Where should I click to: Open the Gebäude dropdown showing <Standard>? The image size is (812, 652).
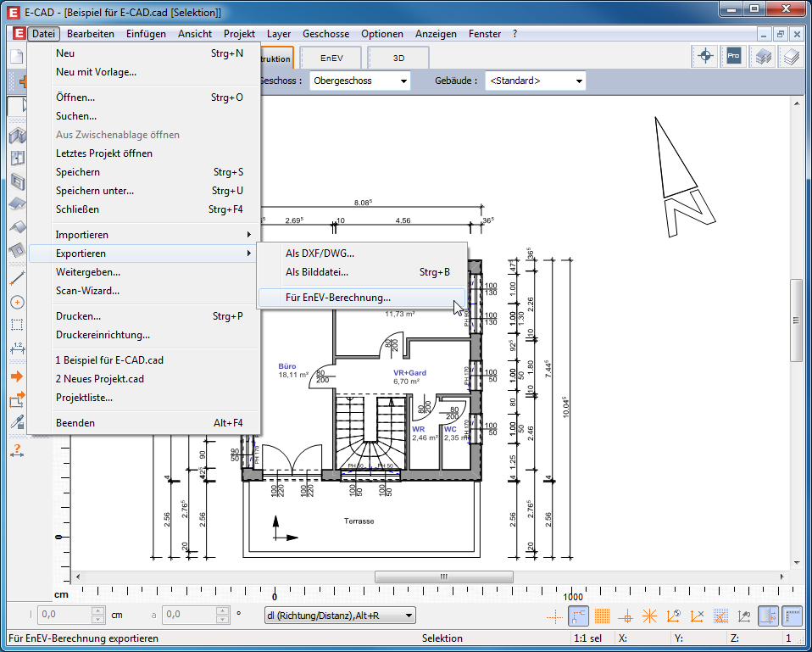(535, 81)
